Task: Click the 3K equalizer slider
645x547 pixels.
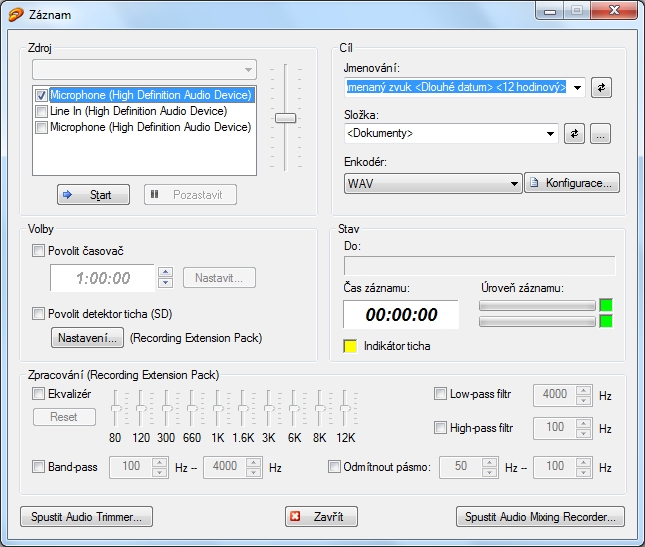Action: [269, 408]
